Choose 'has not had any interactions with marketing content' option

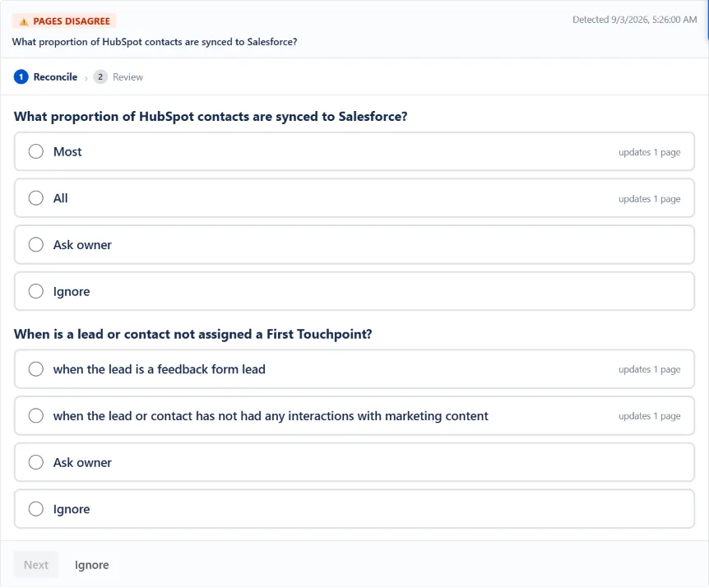354,415
